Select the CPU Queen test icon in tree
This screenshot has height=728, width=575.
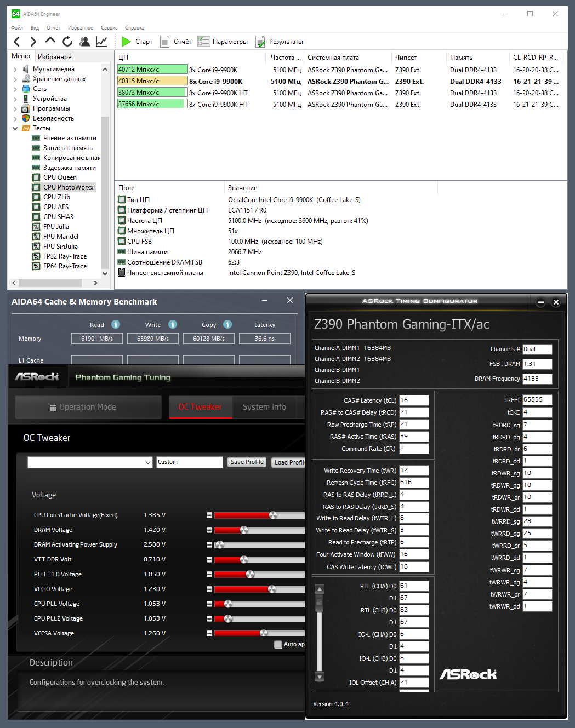click(36, 177)
